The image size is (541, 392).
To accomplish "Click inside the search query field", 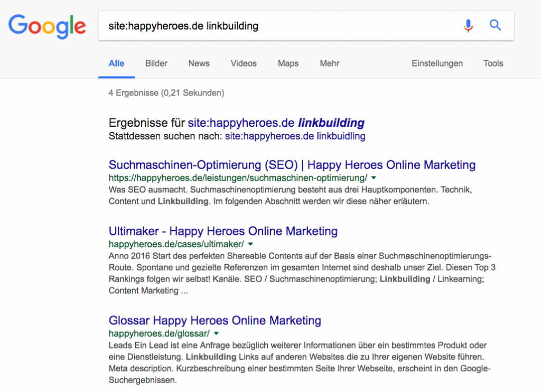I will (x=264, y=25).
